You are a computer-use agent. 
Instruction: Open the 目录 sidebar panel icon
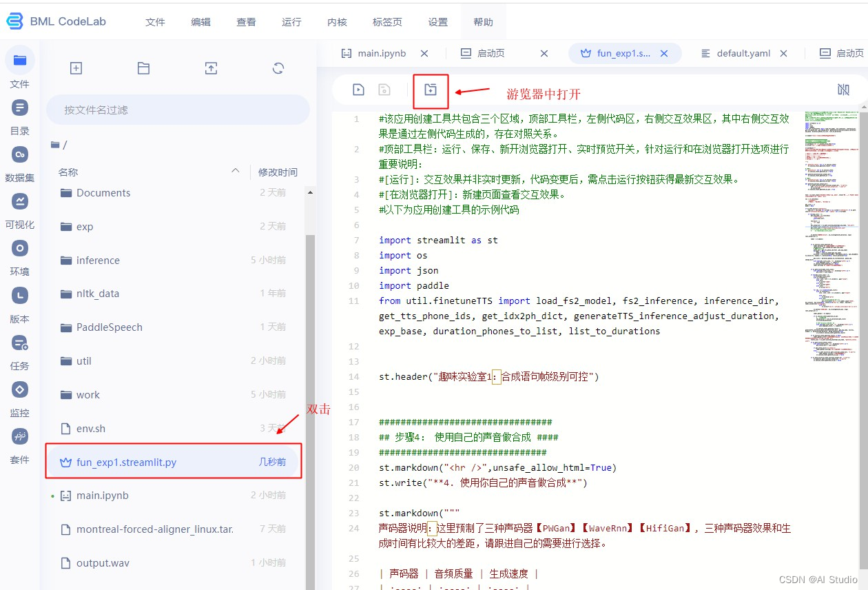point(20,108)
